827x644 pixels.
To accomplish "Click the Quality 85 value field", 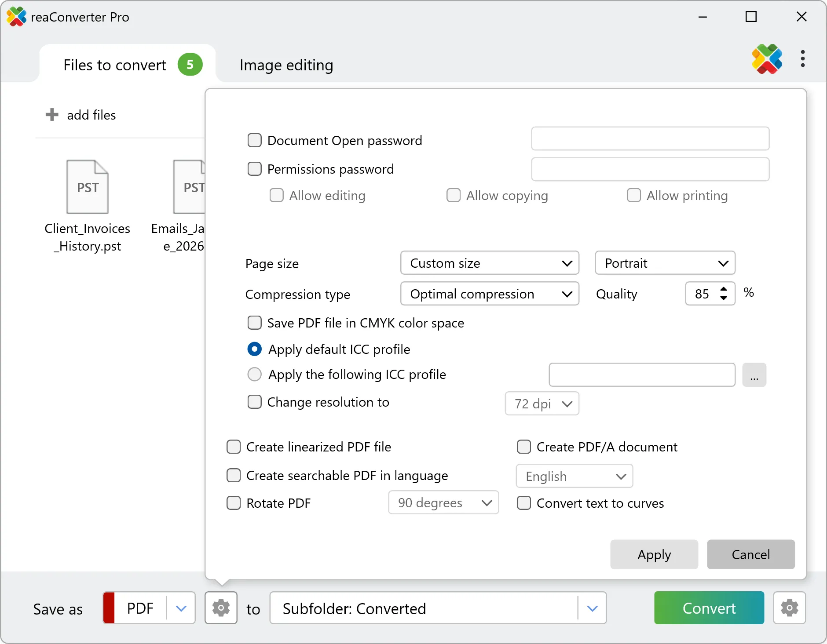I will (x=702, y=294).
